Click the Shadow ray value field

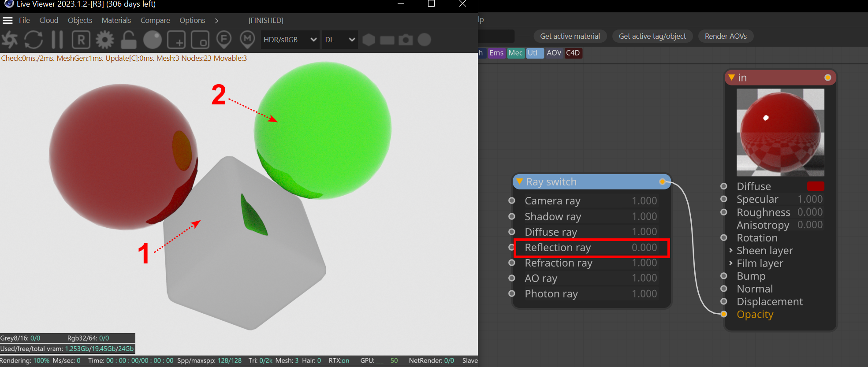[644, 216]
